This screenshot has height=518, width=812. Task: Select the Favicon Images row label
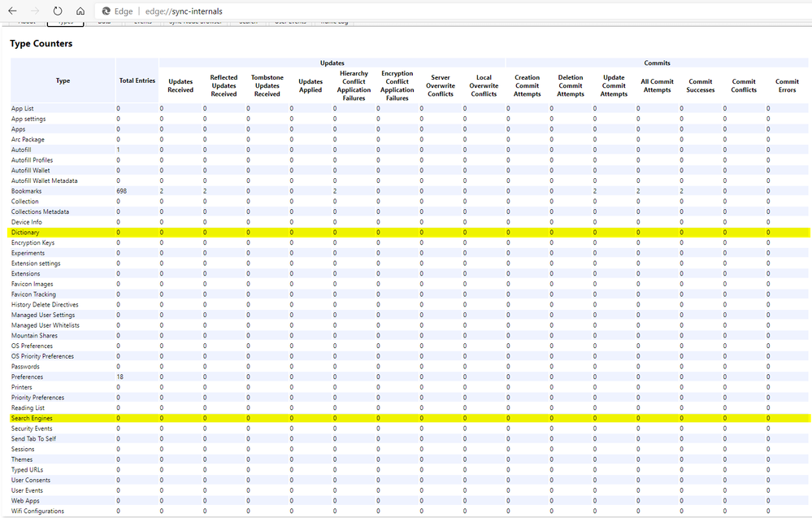(33, 284)
